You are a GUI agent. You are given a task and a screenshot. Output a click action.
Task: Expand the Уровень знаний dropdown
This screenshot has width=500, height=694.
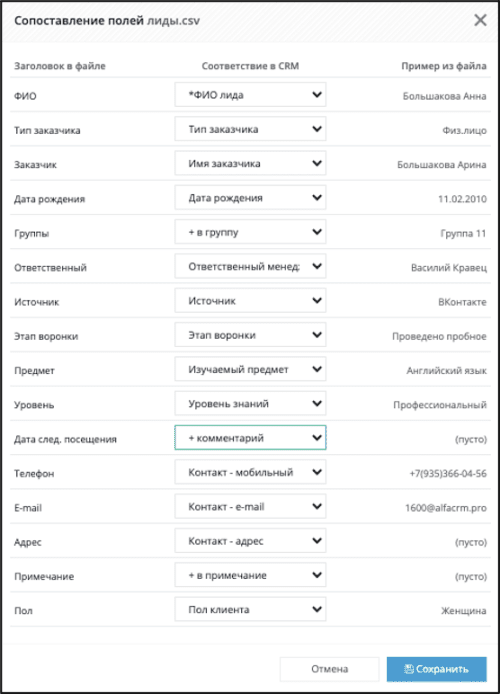coord(250,403)
